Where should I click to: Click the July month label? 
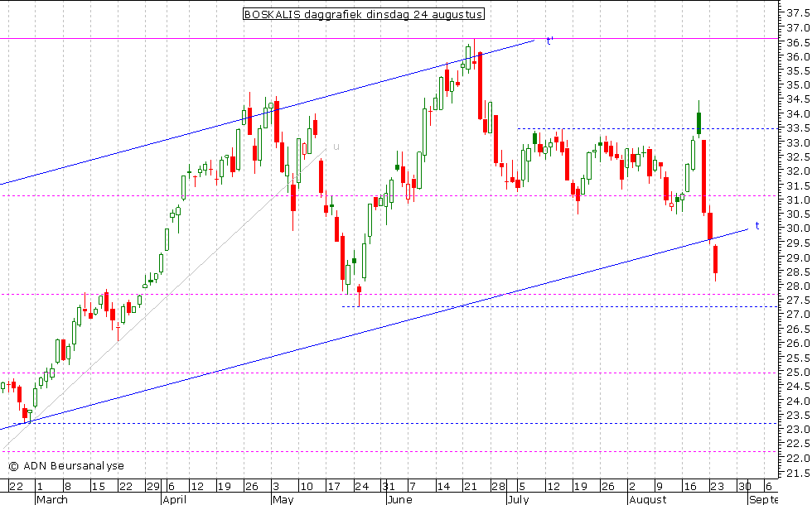519,499
